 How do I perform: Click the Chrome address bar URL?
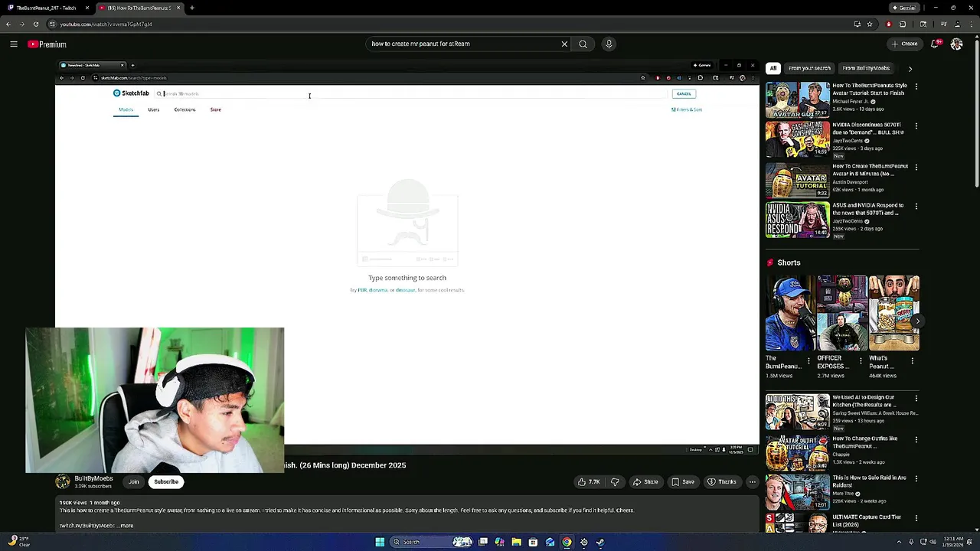coord(106,24)
